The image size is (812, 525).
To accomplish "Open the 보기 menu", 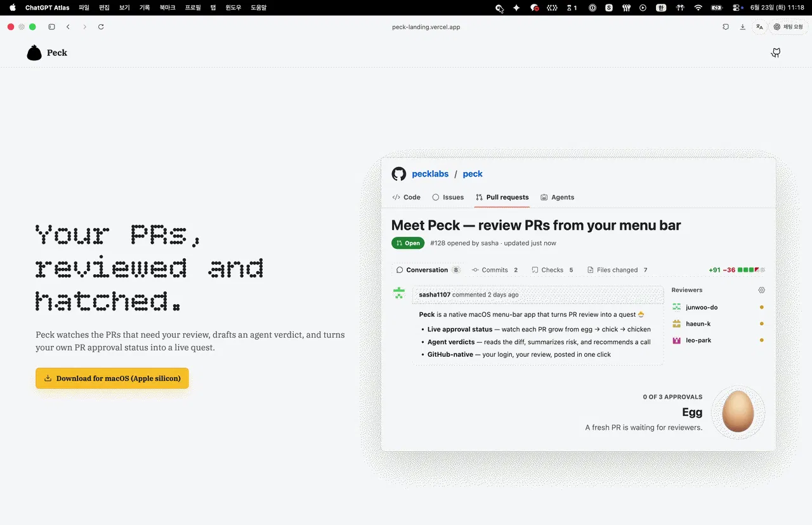I will pyautogui.click(x=124, y=8).
